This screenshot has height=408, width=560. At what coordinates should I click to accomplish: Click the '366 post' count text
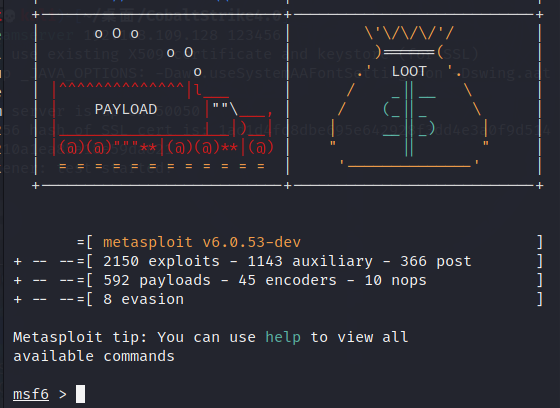[436, 261]
